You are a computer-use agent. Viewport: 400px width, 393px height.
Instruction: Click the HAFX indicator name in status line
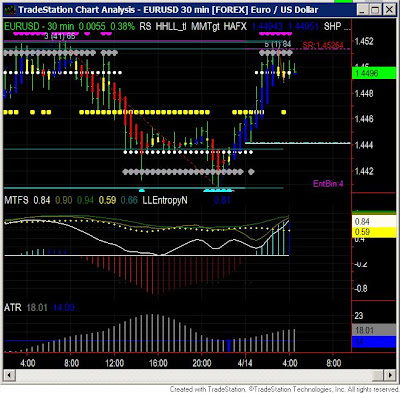tap(235, 26)
